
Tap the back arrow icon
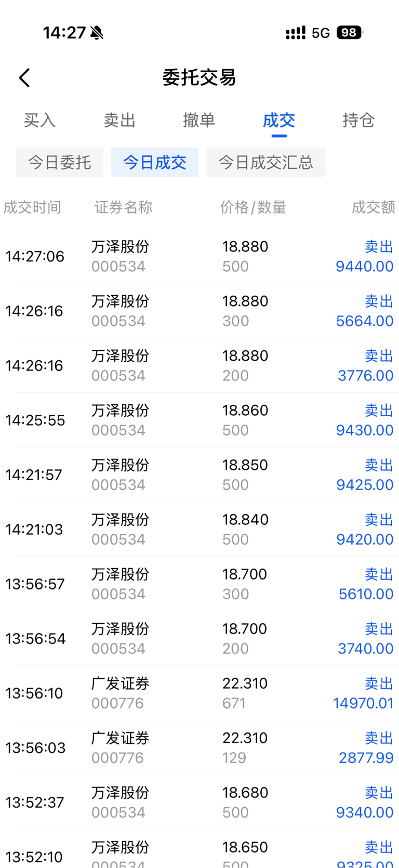24,78
